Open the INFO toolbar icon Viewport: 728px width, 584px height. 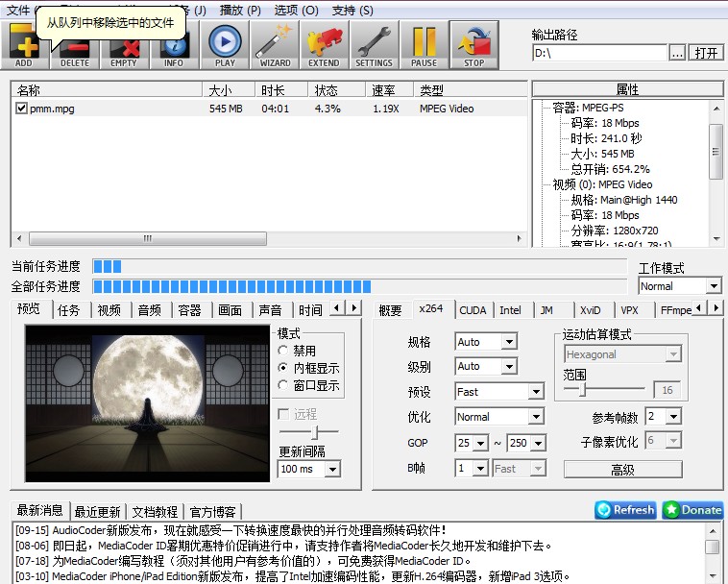[x=174, y=45]
